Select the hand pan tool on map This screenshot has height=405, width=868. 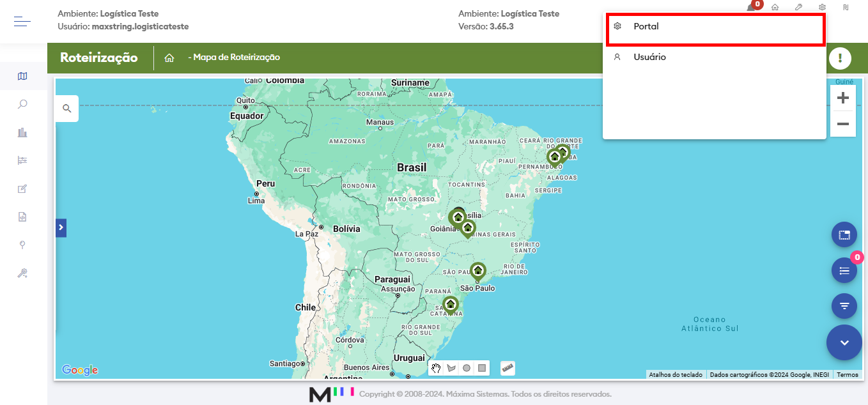click(x=436, y=368)
